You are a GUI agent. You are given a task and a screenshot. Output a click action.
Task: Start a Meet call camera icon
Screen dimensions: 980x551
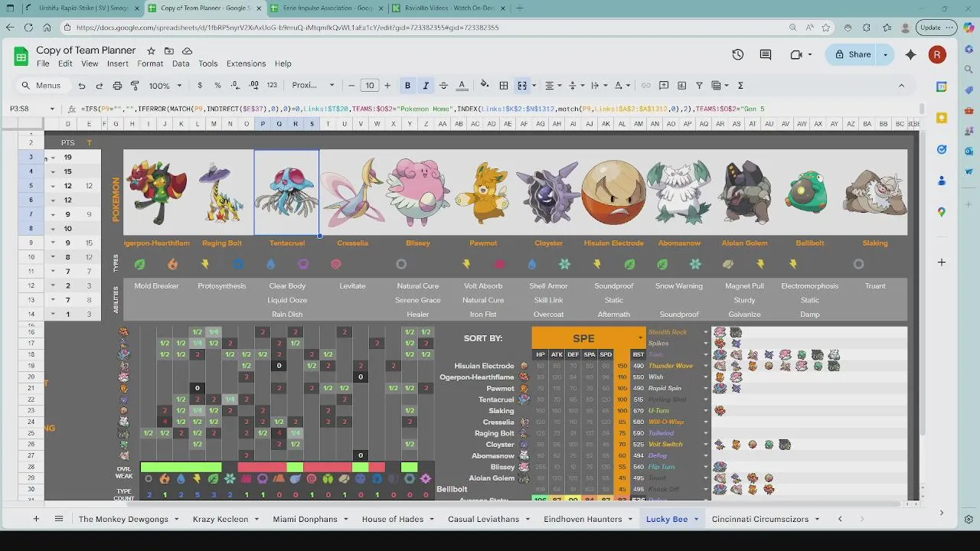click(795, 54)
